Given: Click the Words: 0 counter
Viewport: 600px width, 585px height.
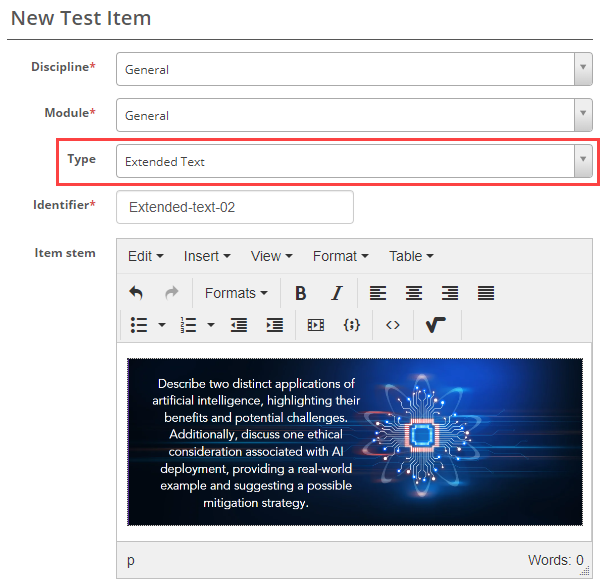Looking at the screenshot, I should [556, 560].
